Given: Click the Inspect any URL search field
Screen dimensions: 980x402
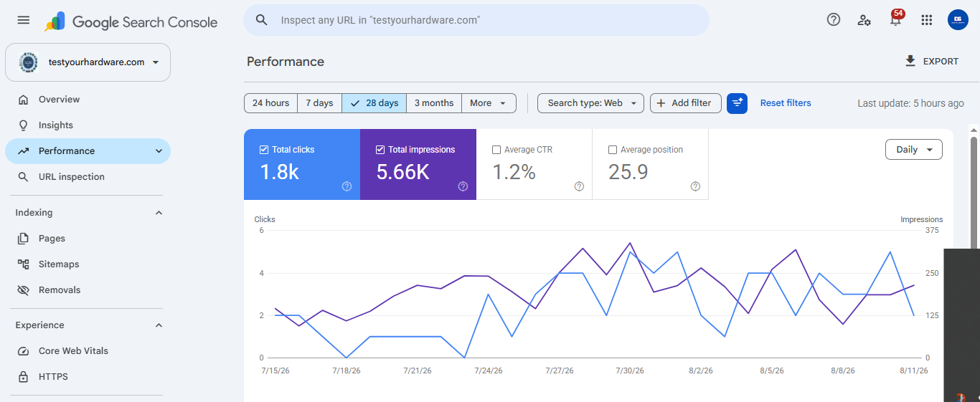Looking at the screenshot, I should 476,20.
